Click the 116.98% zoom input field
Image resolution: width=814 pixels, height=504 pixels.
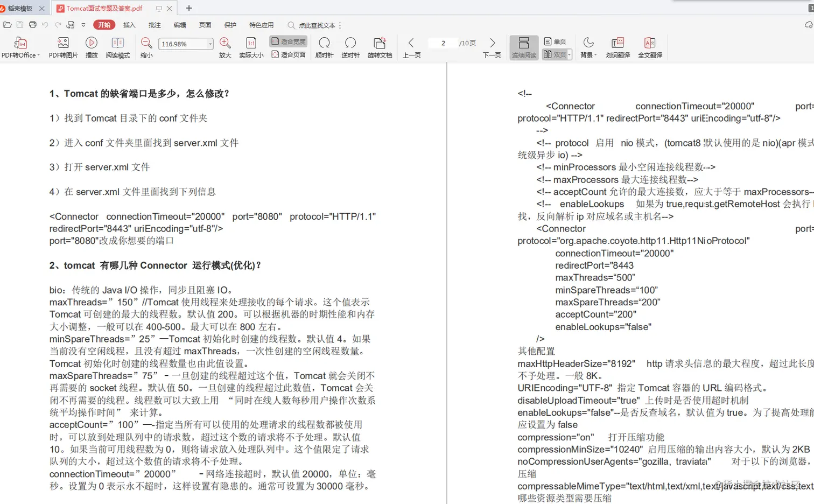click(182, 44)
